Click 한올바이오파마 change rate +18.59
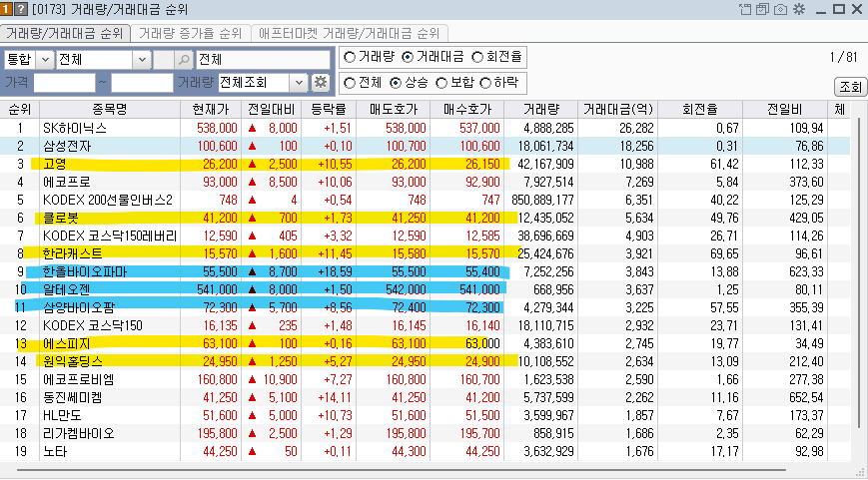The width and height of the screenshot is (868, 480). pos(335,272)
